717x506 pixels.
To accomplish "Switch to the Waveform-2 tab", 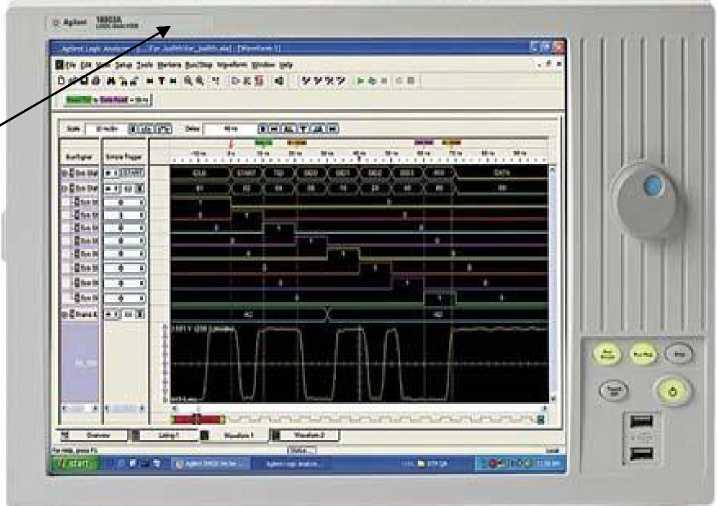I will [x=306, y=436].
